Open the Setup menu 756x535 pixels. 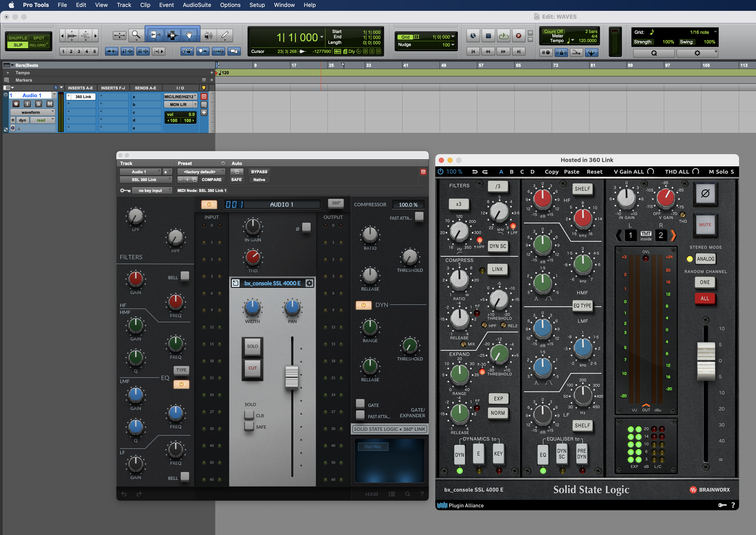coord(257,5)
